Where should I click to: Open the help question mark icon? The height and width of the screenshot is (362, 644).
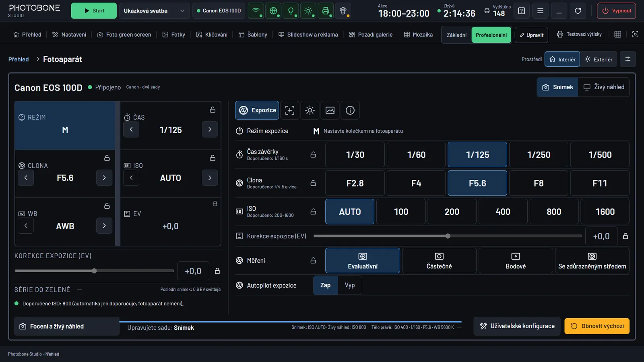522,11
